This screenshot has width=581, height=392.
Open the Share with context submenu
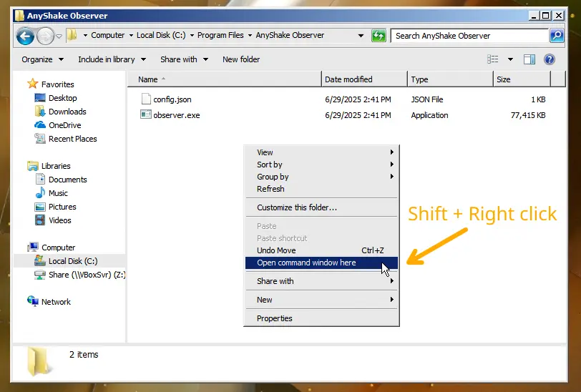coord(322,281)
